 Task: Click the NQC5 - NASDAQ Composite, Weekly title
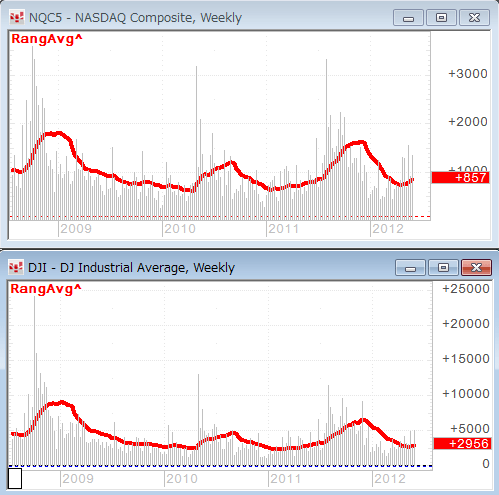135,18
